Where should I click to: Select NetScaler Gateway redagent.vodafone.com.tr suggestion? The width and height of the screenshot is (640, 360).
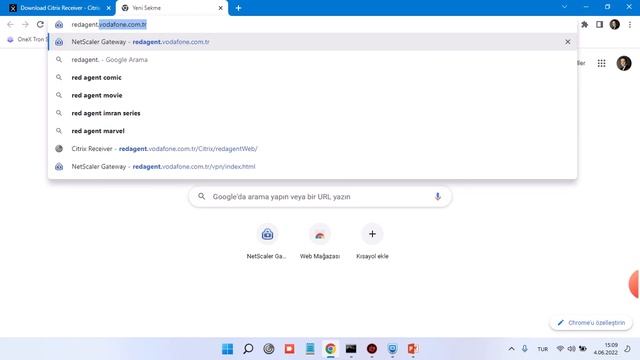(312, 42)
